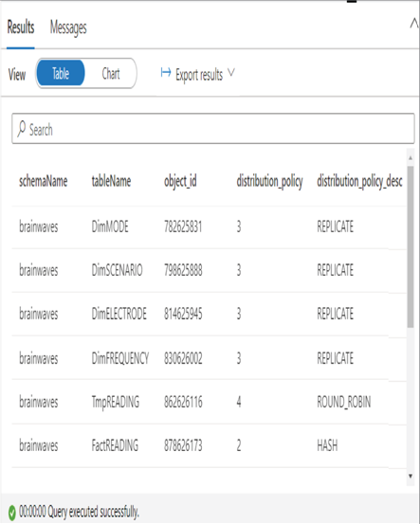Select Table view toggle
Image resolution: width=420 pixels, height=524 pixels.
tap(61, 73)
